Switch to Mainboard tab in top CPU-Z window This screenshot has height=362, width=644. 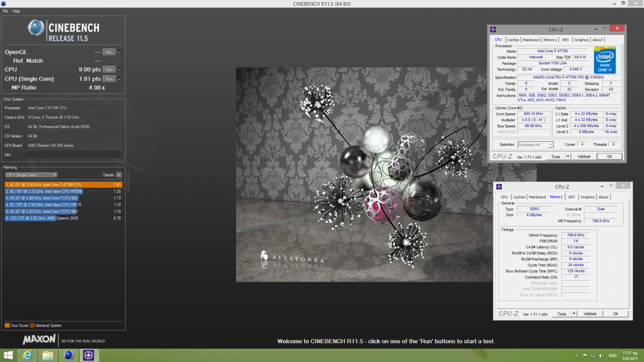click(x=531, y=40)
